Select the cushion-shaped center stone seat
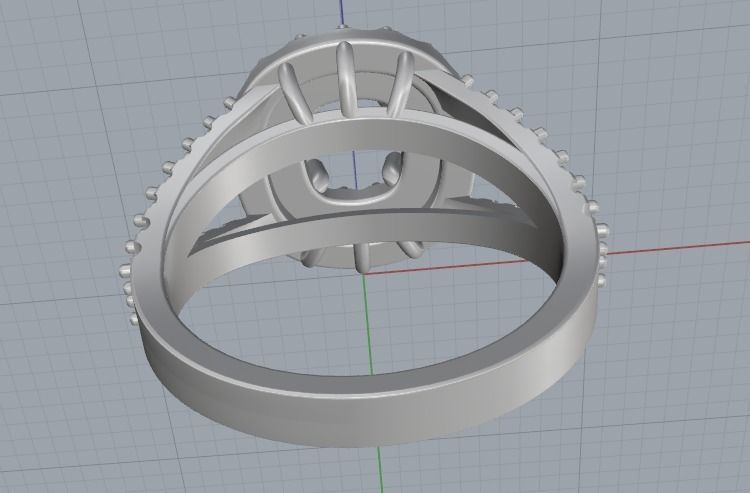This screenshot has height=493, width=750. coord(355,181)
